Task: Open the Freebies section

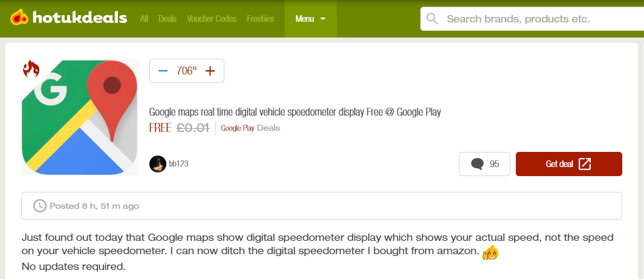Action: click(261, 19)
